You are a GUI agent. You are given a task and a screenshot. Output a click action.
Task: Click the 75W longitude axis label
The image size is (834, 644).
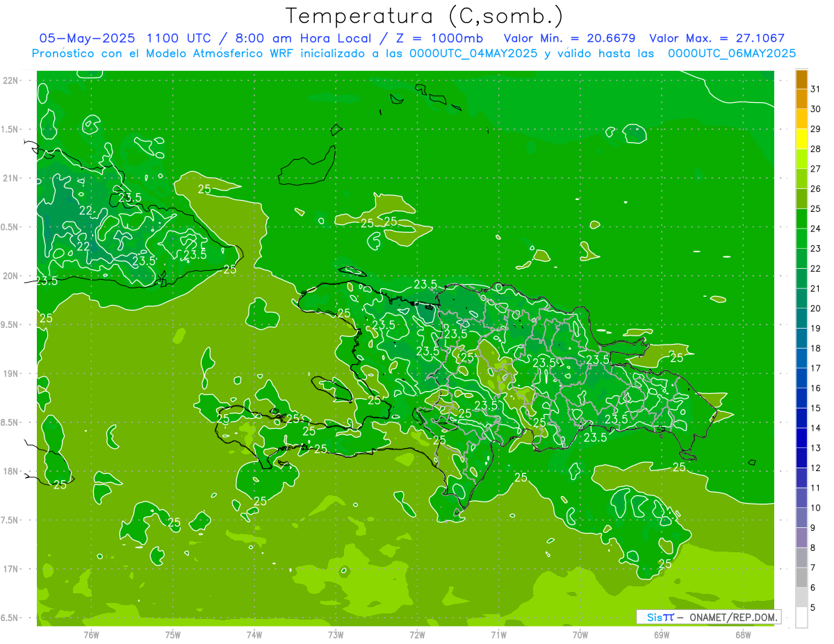coord(173,634)
